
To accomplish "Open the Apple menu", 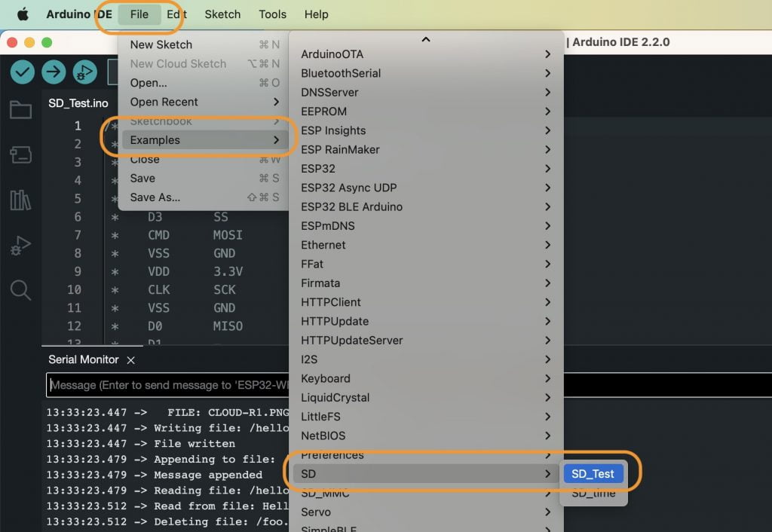I will click(23, 14).
